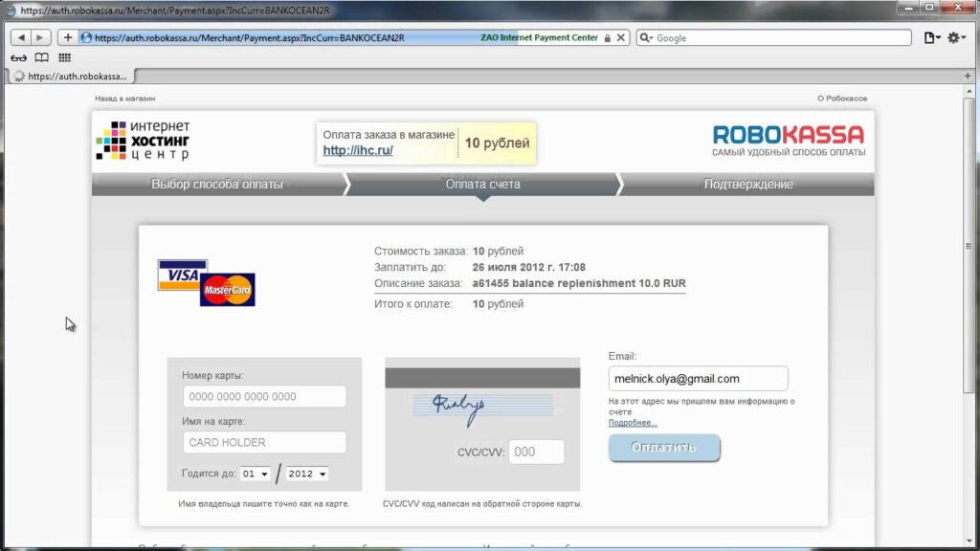Screen dimensions: 980x551
Task: Focus the card number input field
Action: 264,396
